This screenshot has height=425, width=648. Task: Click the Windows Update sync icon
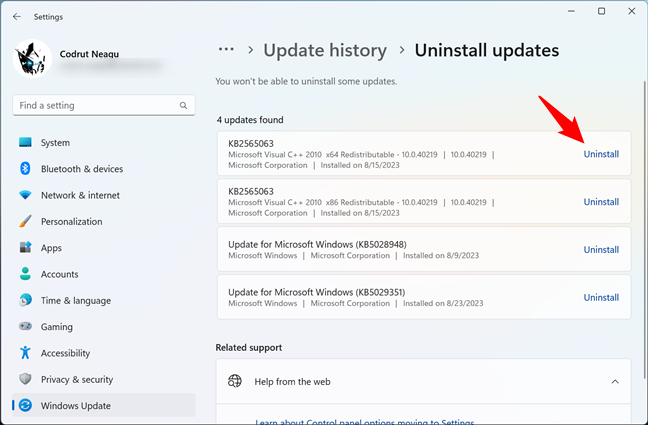click(x=25, y=405)
